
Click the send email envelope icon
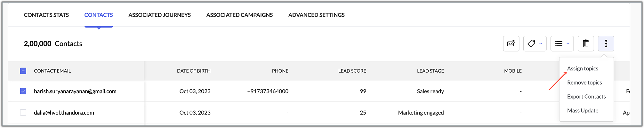tap(511, 44)
